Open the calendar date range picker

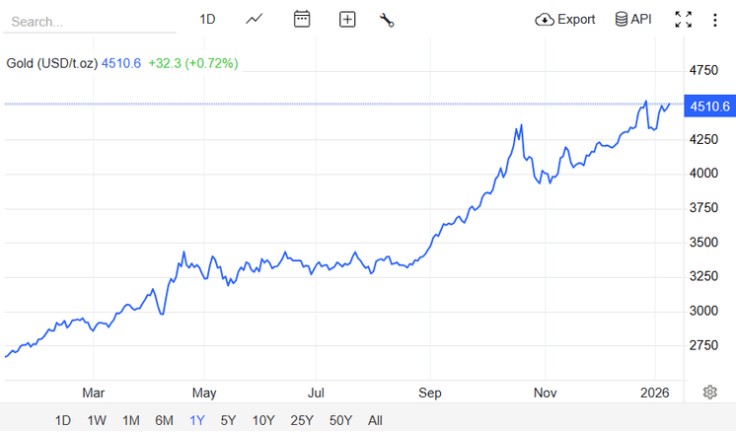[x=301, y=19]
